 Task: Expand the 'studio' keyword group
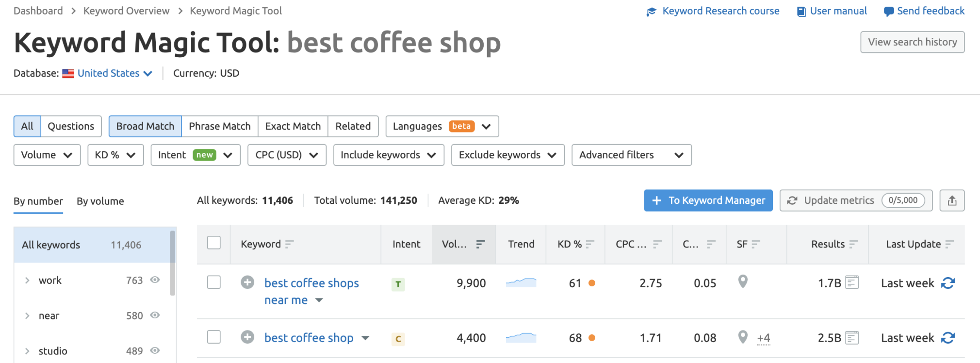tap(27, 351)
